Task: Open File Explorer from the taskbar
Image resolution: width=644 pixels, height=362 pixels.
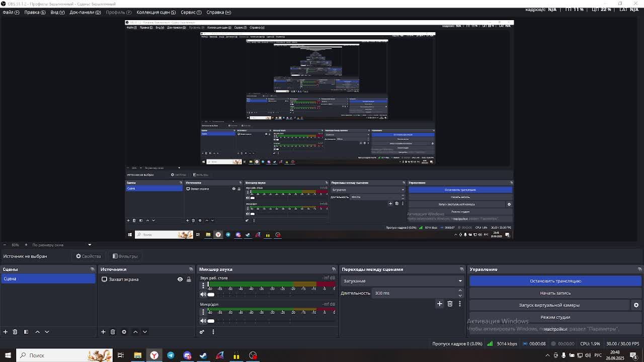Action: [x=137, y=355]
